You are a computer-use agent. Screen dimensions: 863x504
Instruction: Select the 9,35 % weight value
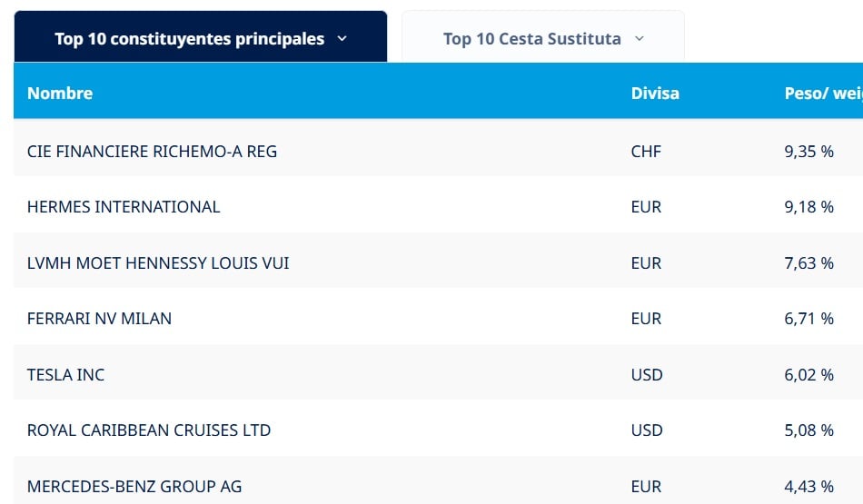[808, 151]
